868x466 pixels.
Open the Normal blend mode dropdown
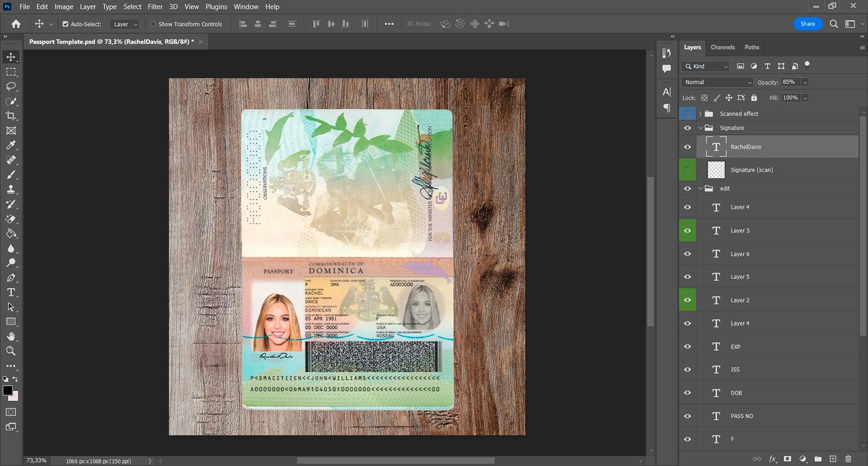click(718, 82)
